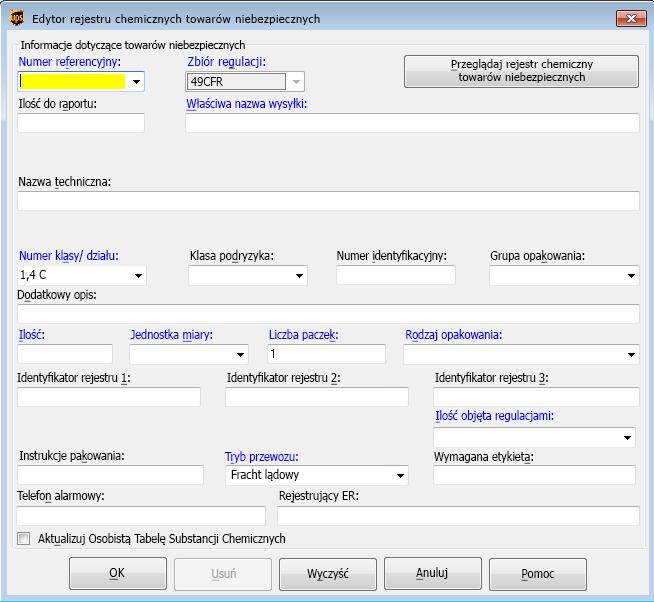
Task: Open the Grupa opakowania dropdown
Action: 631,275
